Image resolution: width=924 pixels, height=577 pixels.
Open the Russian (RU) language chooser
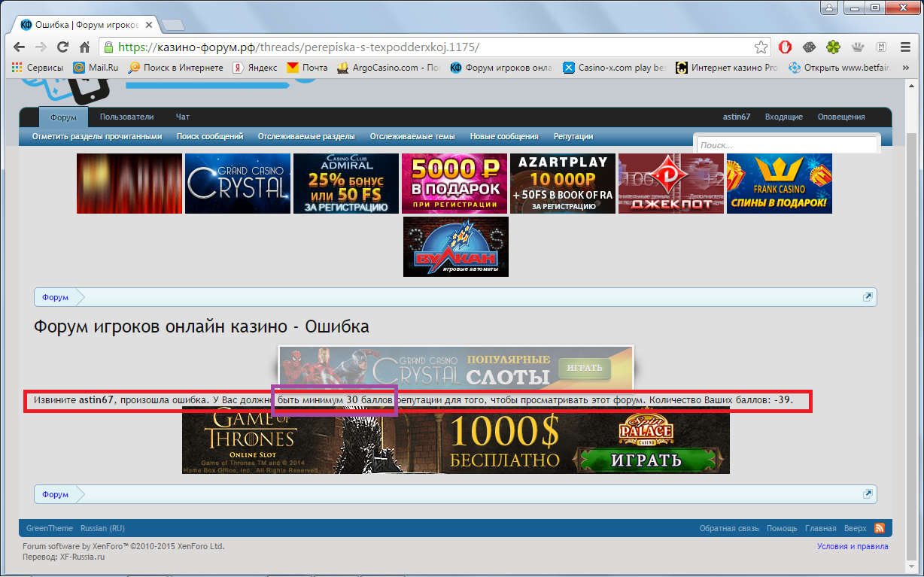(102, 528)
